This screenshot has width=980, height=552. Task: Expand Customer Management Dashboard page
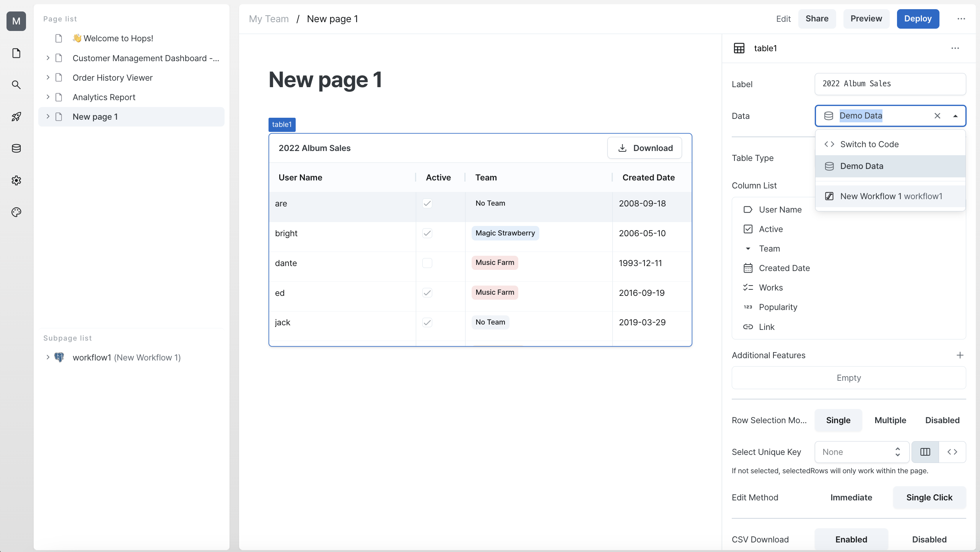(x=48, y=58)
